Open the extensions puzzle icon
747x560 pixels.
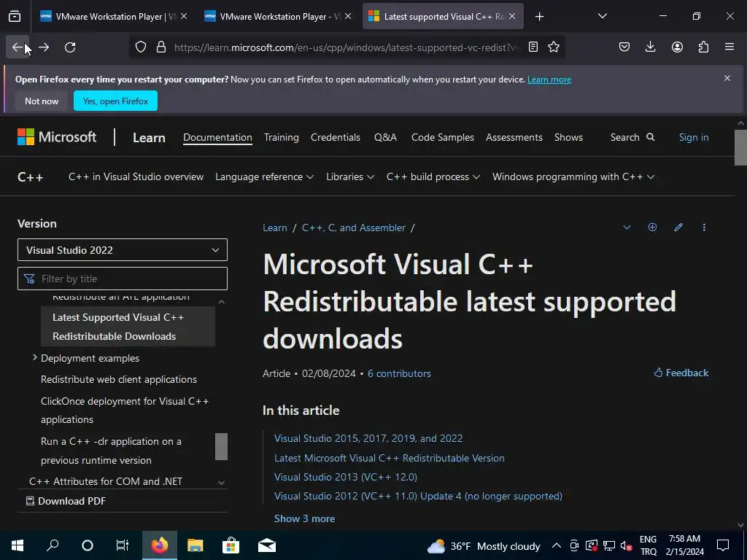coord(703,47)
